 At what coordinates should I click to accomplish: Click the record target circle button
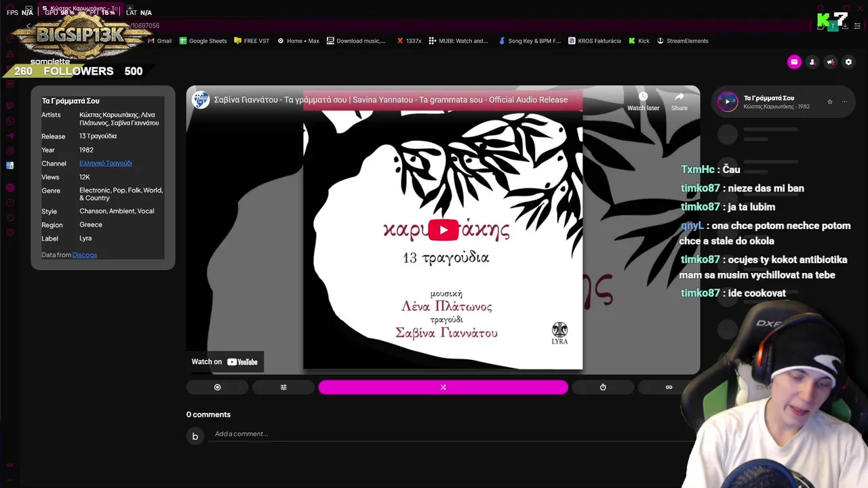pos(217,387)
